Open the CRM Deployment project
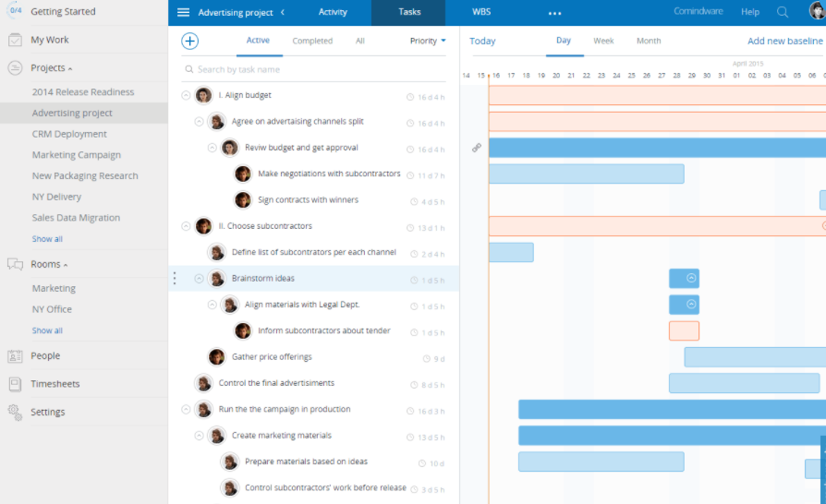Image resolution: width=826 pixels, height=504 pixels. coord(69,134)
